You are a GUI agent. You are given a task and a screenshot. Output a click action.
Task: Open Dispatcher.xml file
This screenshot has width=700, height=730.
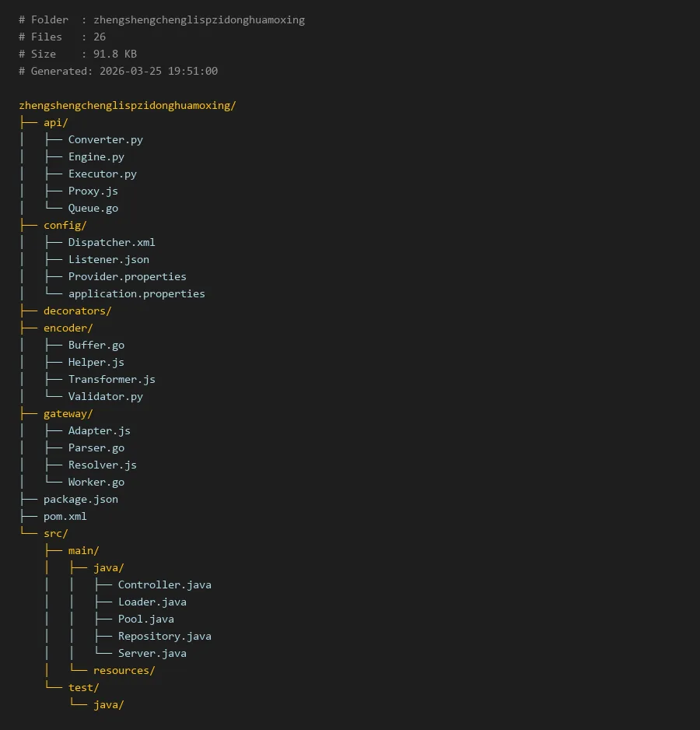111,242
